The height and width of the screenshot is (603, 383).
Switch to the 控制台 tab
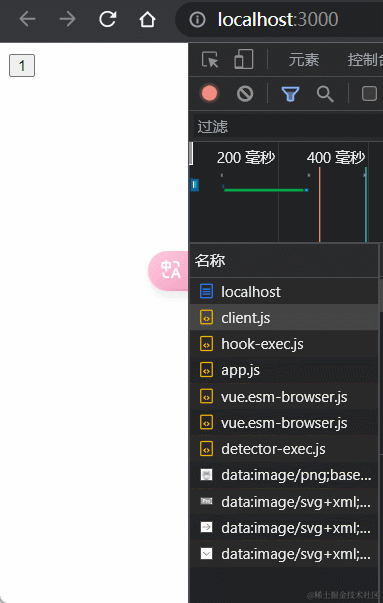click(365, 60)
